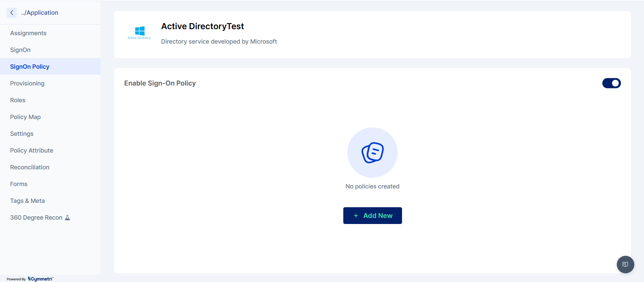Open the Reconciliation page
644x282 pixels.
[50, 167]
